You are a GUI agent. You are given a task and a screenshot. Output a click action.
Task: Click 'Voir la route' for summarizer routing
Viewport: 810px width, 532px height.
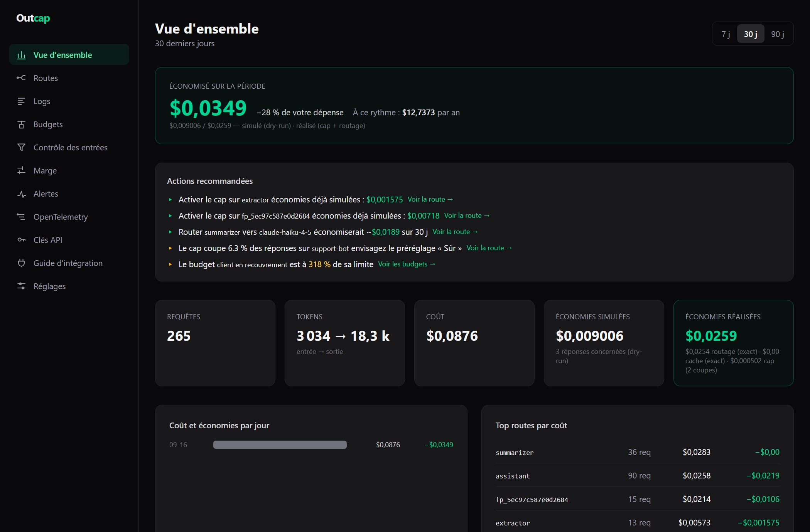pyautogui.click(x=455, y=232)
